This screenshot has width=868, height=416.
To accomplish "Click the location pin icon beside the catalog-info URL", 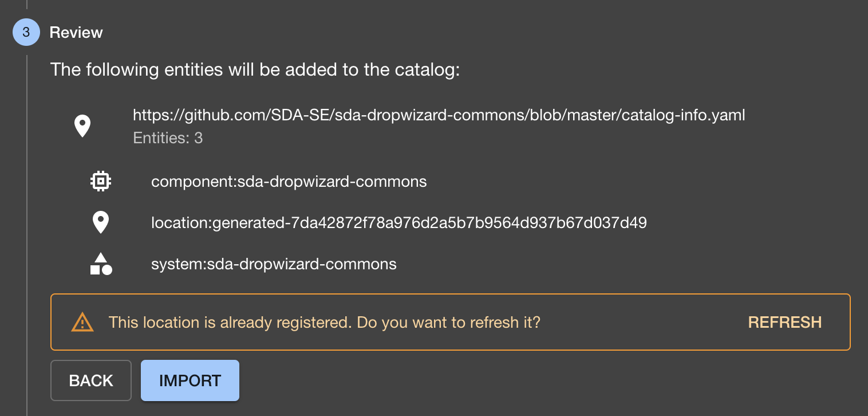I will (82, 125).
